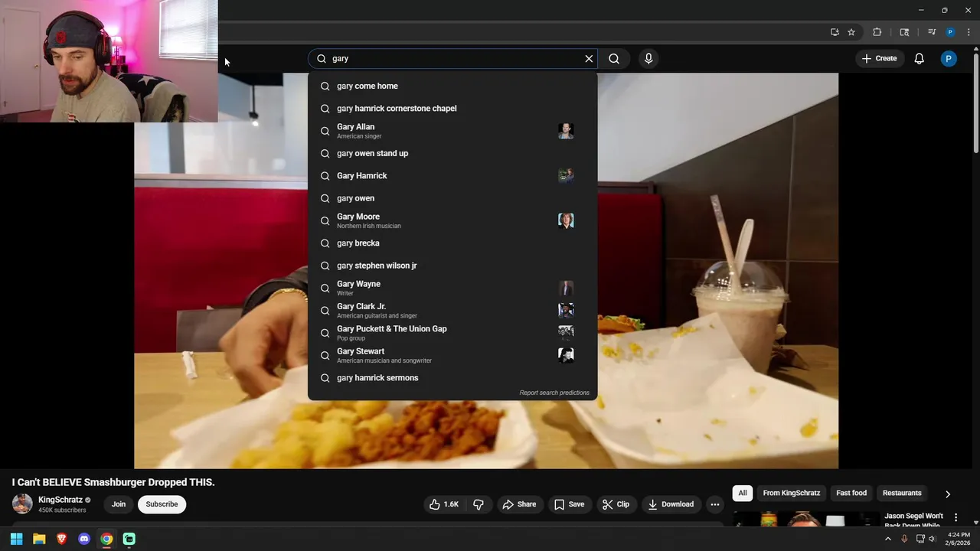This screenshot has height=551, width=980.
Task: Open more actions menu beside Download
Action: 714,504
